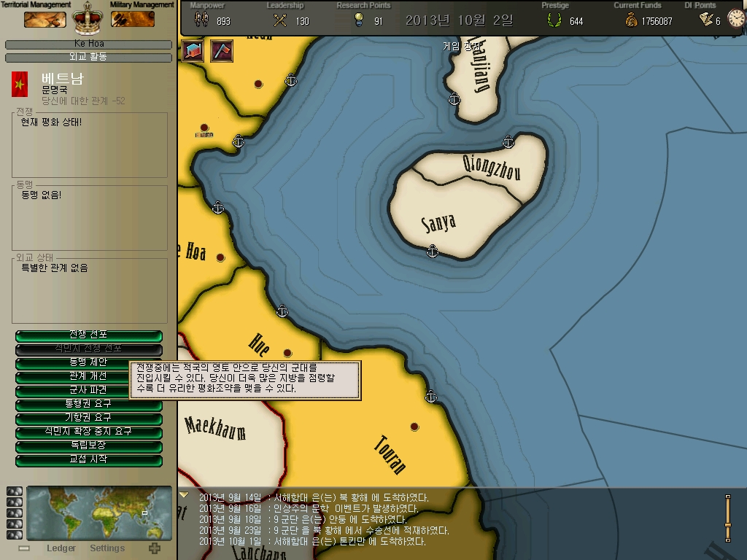Click the 2013년 9월 16일 log entry
This screenshot has height=560, width=747.
coord(309,508)
